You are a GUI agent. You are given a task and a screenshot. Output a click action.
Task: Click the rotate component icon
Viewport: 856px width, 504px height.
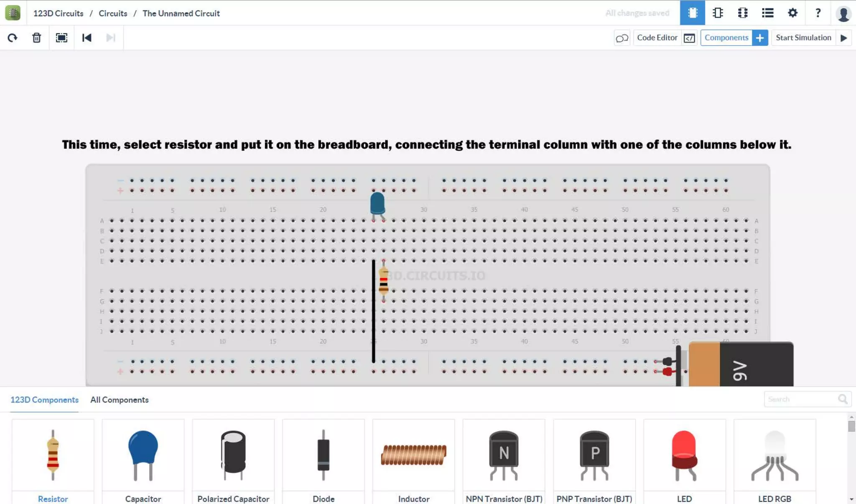(13, 38)
